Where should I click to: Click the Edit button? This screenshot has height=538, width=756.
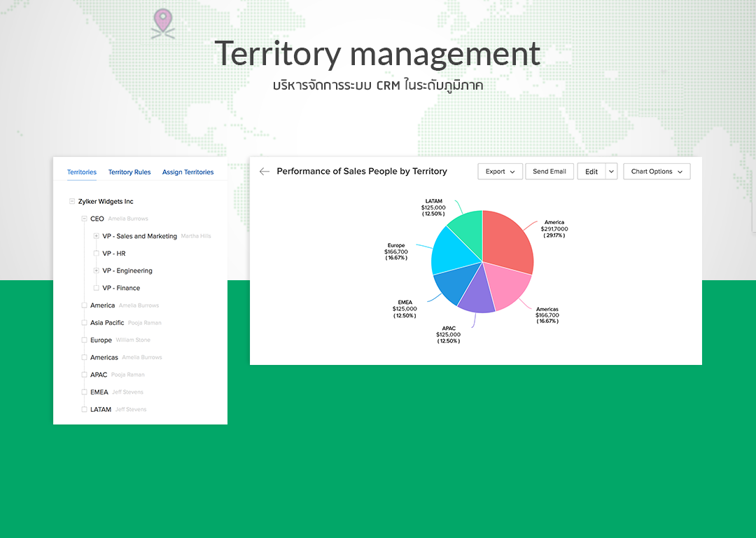click(x=591, y=172)
